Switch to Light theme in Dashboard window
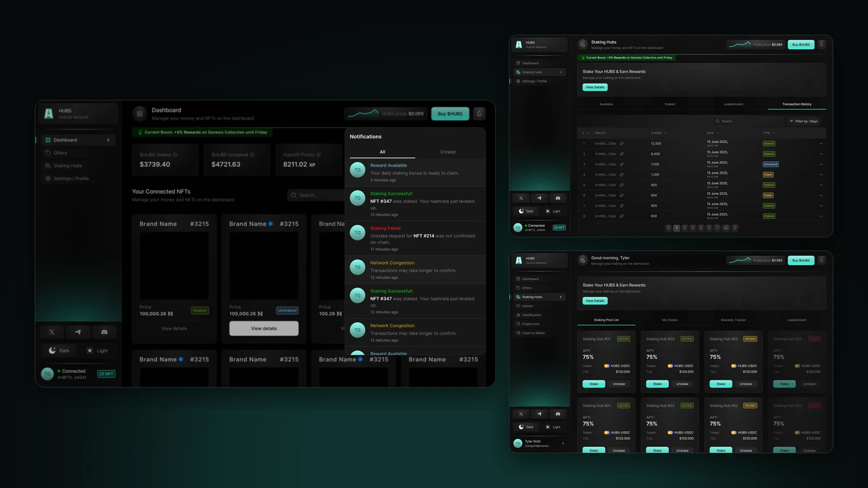The image size is (868, 488). pos(97,351)
